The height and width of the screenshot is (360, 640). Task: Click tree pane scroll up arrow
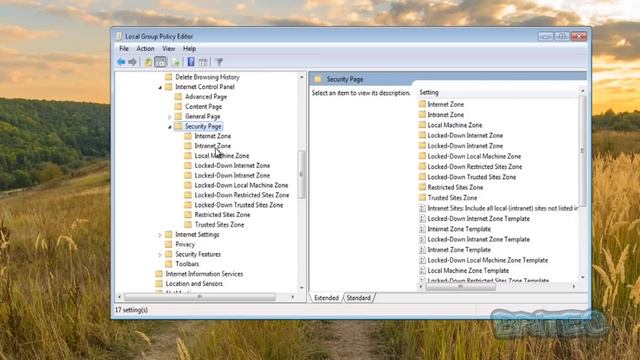(x=302, y=77)
